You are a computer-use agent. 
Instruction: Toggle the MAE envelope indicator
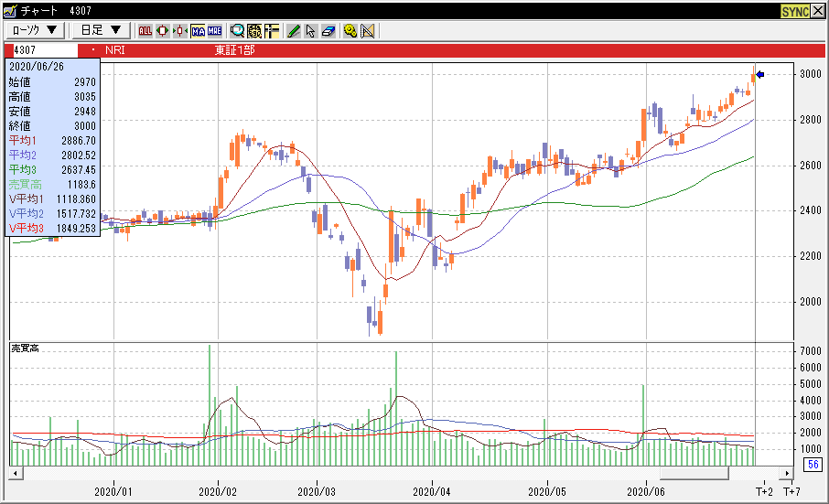click(214, 30)
